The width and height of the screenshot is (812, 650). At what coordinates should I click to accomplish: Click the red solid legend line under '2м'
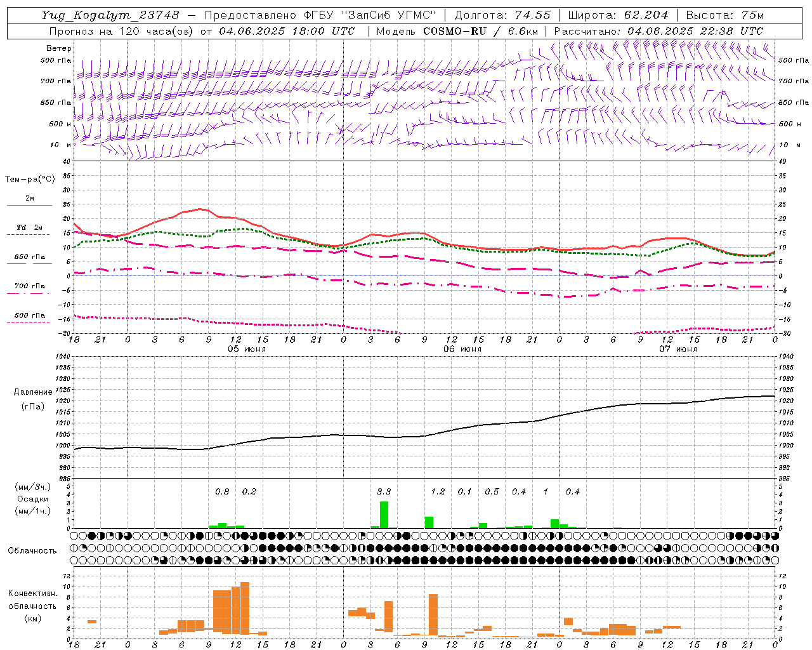29,205
